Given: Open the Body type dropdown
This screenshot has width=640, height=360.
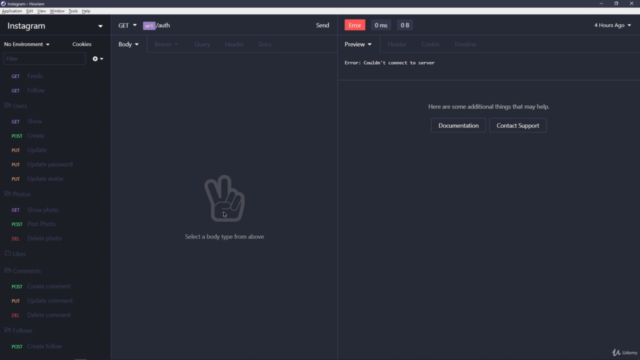Looking at the screenshot, I should [129, 44].
